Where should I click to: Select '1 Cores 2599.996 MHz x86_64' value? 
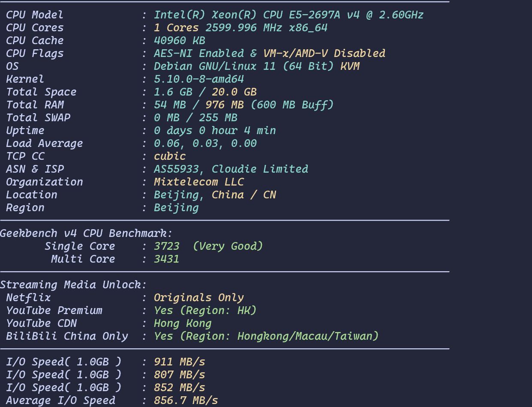(240, 28)
